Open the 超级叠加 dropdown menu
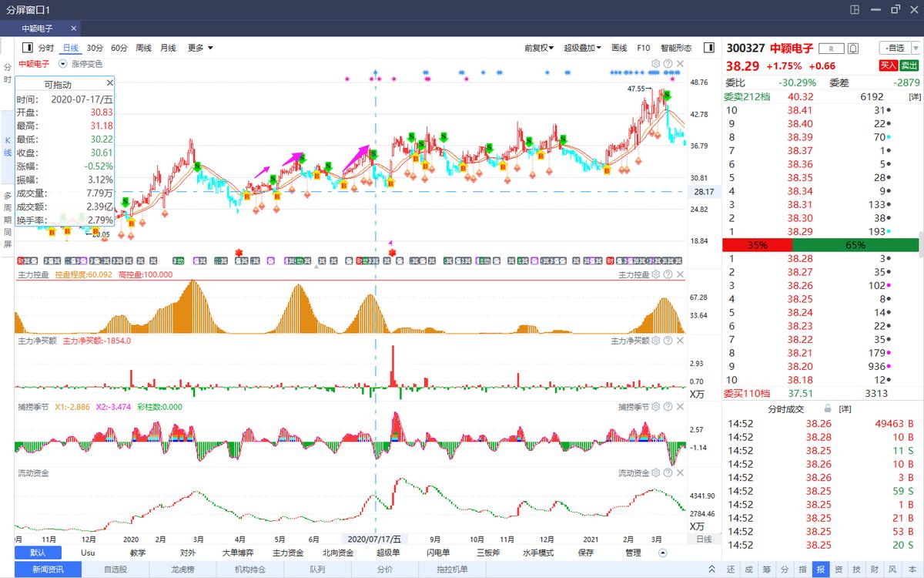924x578 pixels. (x=583, y=48)
